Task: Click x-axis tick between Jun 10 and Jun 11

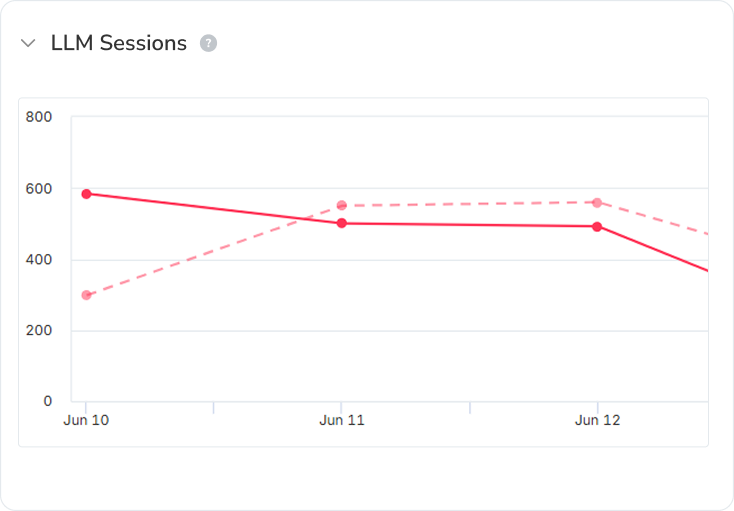Action: coord(214,406)
